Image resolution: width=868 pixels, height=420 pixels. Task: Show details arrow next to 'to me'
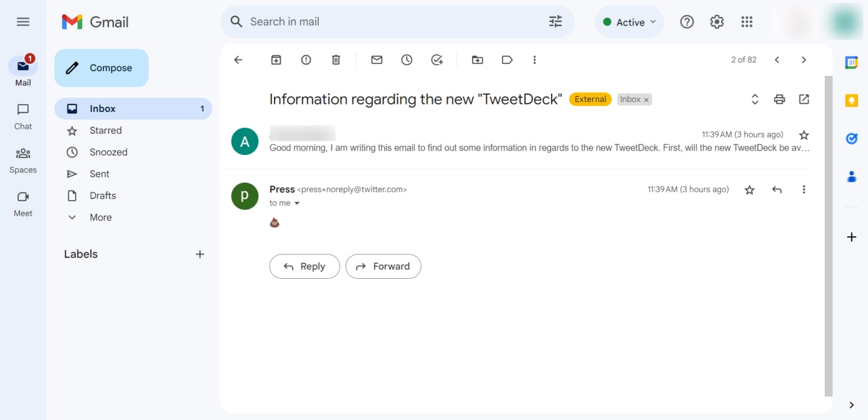tap(297, 203)
